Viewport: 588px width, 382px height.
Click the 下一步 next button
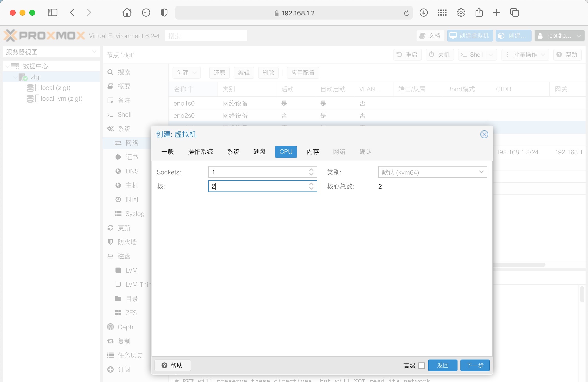tap(475, 365)
